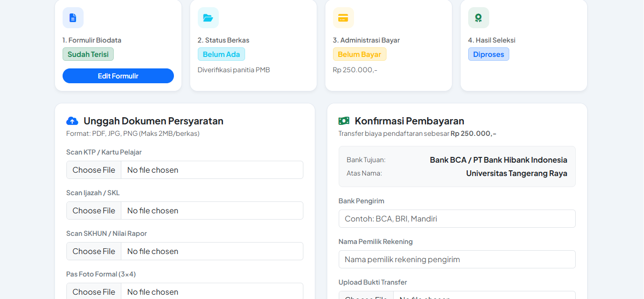Click the 'Atas Nama:' label
Viewport: 644px width, 299px height.
click(x=364, y=173)
